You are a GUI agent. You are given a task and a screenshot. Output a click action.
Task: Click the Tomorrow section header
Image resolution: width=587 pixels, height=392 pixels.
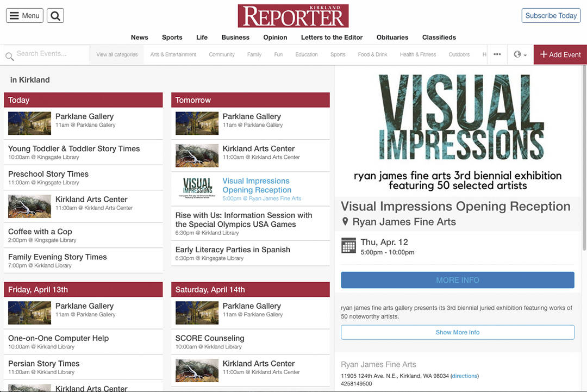tap(251, 100)
